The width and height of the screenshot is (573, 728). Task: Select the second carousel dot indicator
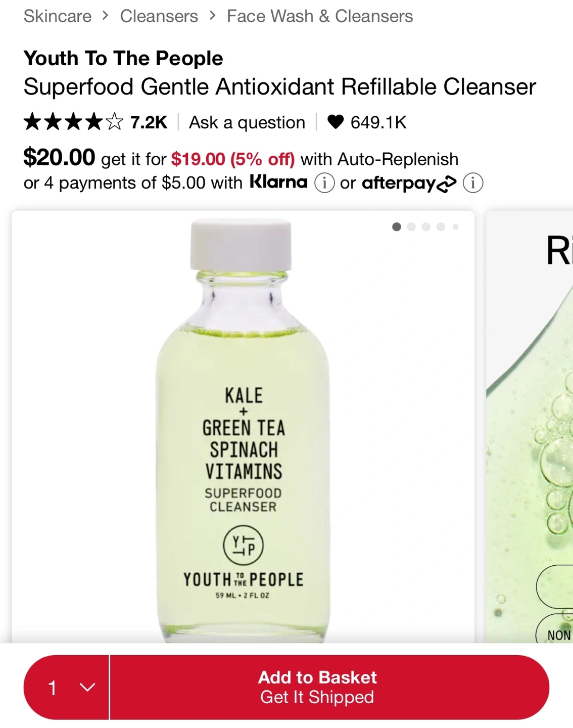pyautogui.click(x=411, y=227)
